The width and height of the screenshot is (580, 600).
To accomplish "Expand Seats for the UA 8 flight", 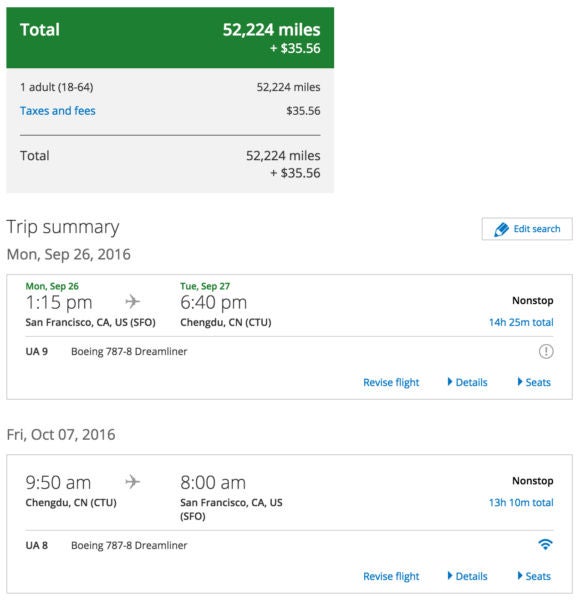I will coord(534,576).
